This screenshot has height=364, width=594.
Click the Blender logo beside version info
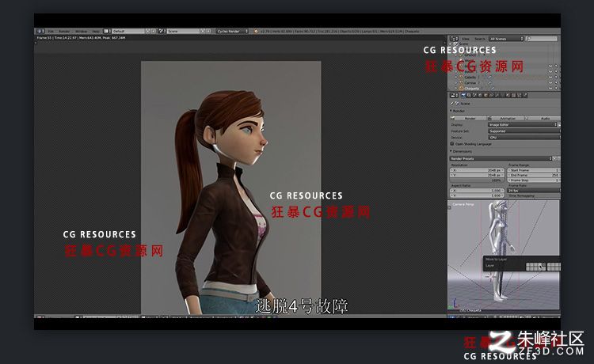(256, 31)
